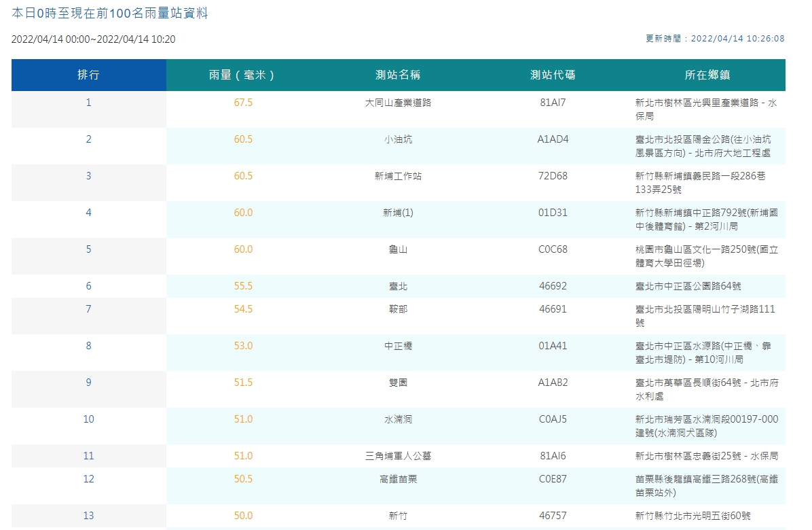Click station code 46757
The height and width of the screenshot is (530, 812).
[553, 516]
